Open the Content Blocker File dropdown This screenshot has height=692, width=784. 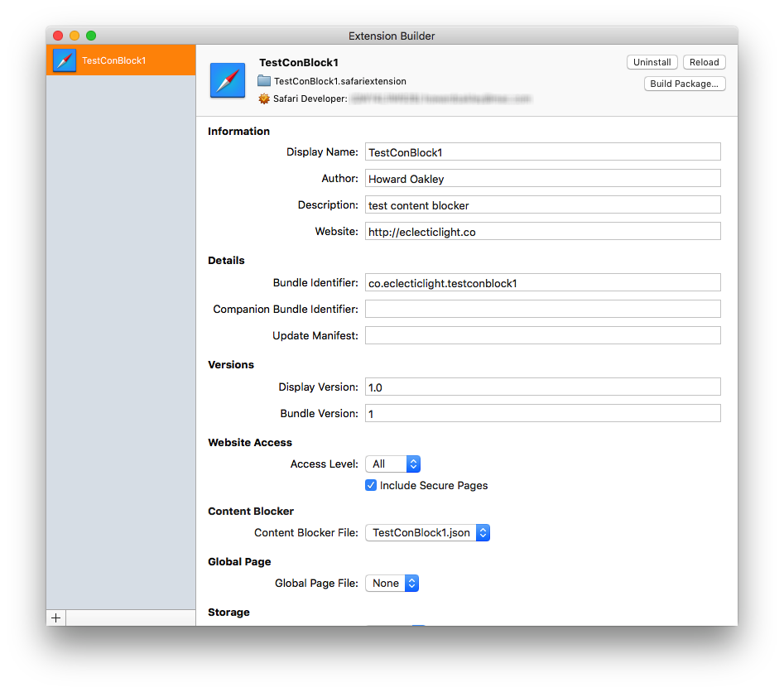[427, 533]
